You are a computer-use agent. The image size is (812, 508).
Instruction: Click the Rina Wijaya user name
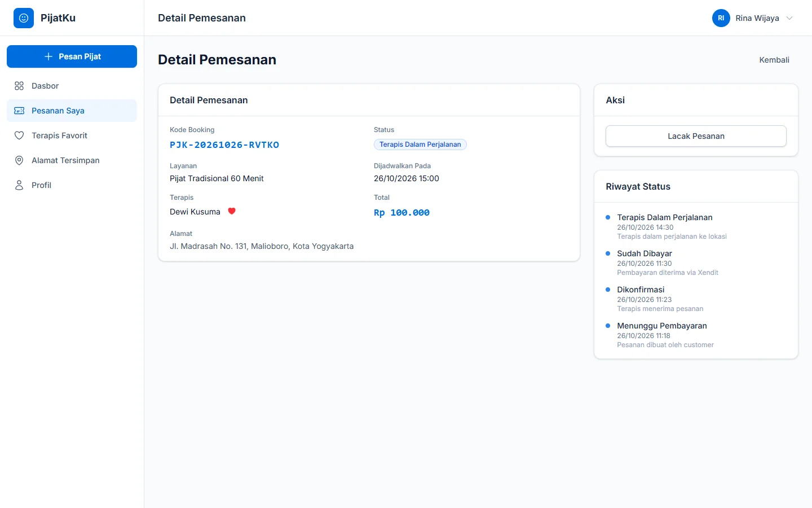coord(757,18)
